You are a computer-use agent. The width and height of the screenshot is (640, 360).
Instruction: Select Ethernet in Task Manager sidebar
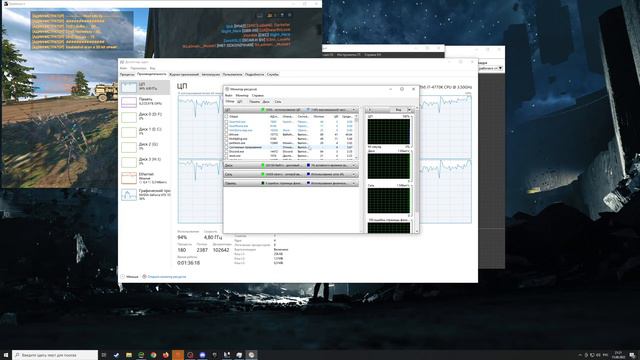(x=145, y=178)
